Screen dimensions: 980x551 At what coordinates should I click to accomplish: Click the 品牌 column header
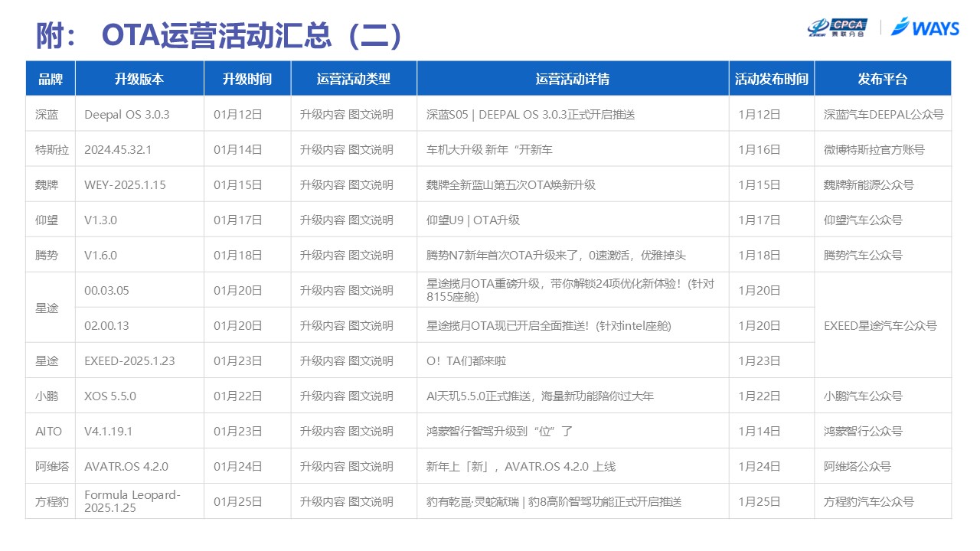(x=51, y=79)
